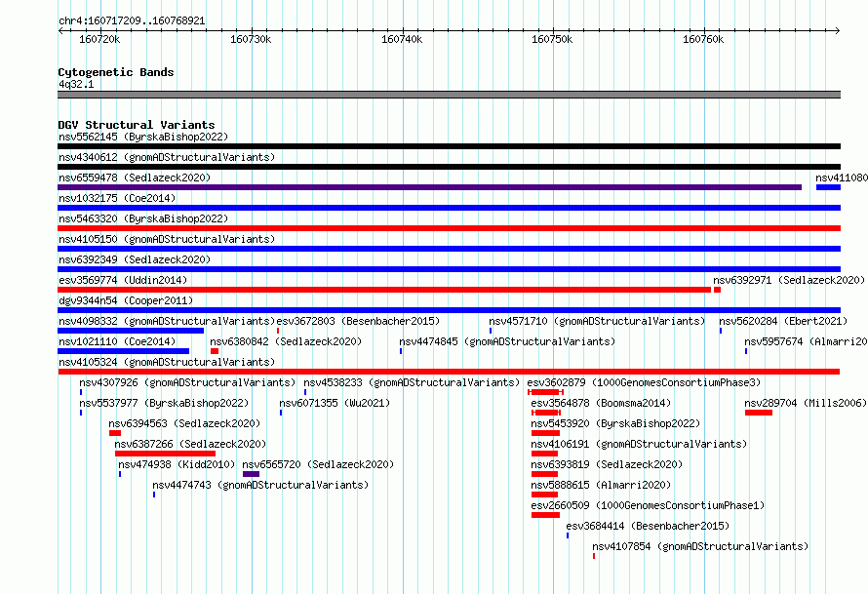Screen dimensions: 868x594
Task: Click esv3564878 (Boomsma2014) label
Action: click(601, 403)
